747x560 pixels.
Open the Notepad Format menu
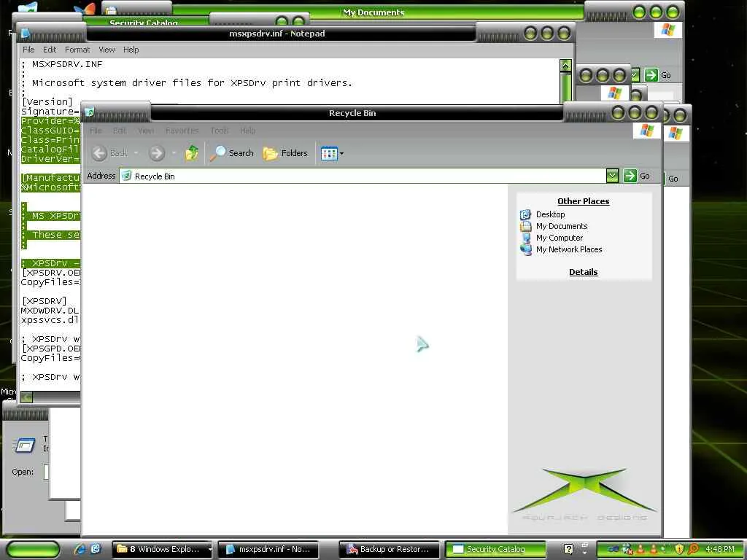[77, 50]
